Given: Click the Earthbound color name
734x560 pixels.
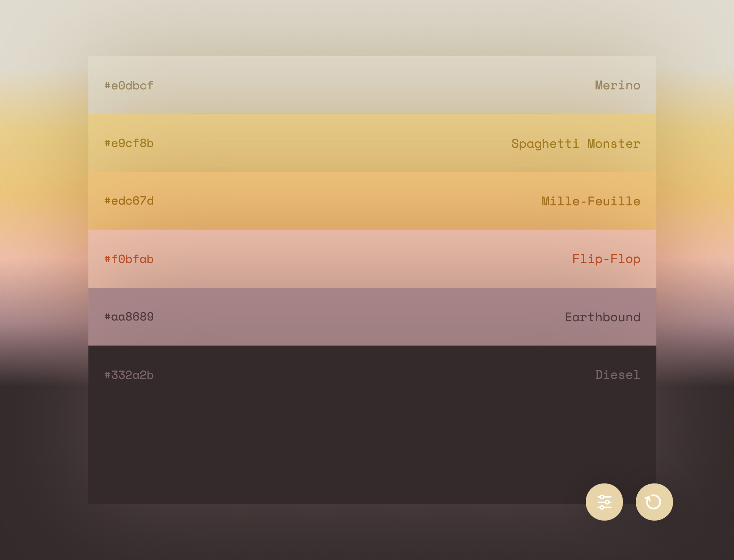Looking at the screenshot, I should click(602, 317).
